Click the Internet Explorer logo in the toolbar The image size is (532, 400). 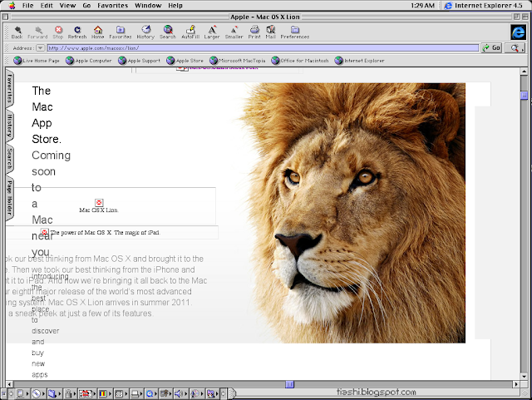519,32
